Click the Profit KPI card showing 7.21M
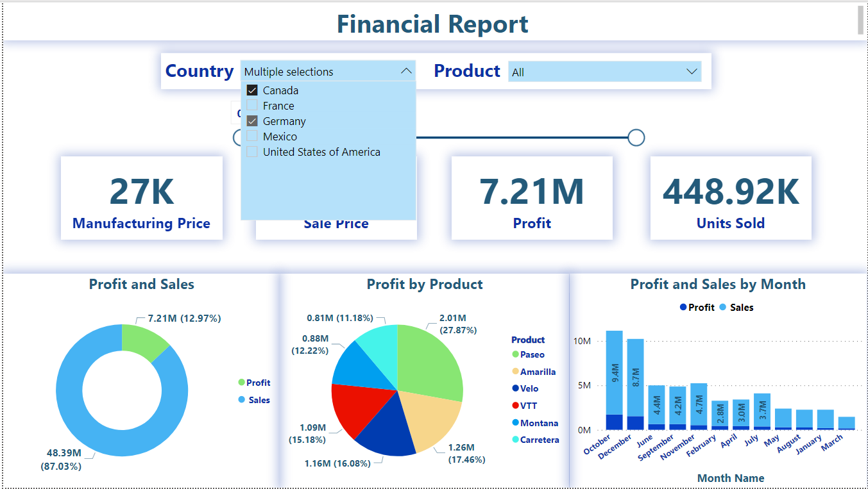This screenshot has height=489, width=868. [532, 196]
